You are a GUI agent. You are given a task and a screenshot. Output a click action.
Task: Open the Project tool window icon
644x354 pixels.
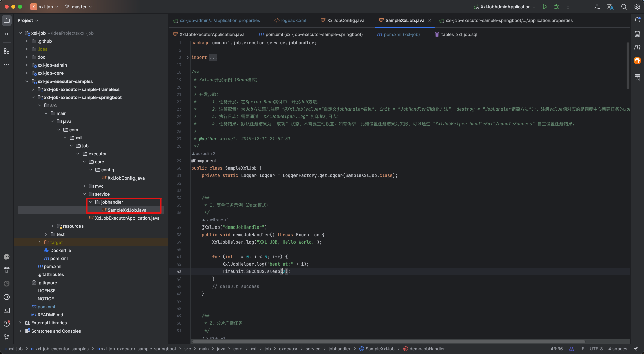[7, 20]
